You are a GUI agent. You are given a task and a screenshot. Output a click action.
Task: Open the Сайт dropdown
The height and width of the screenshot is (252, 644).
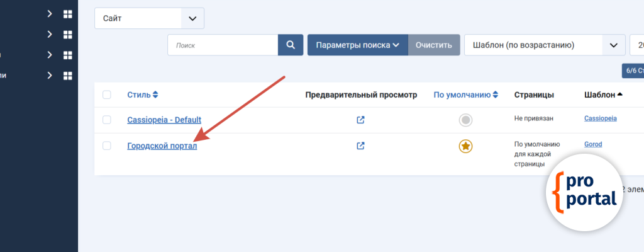[149, 18]
